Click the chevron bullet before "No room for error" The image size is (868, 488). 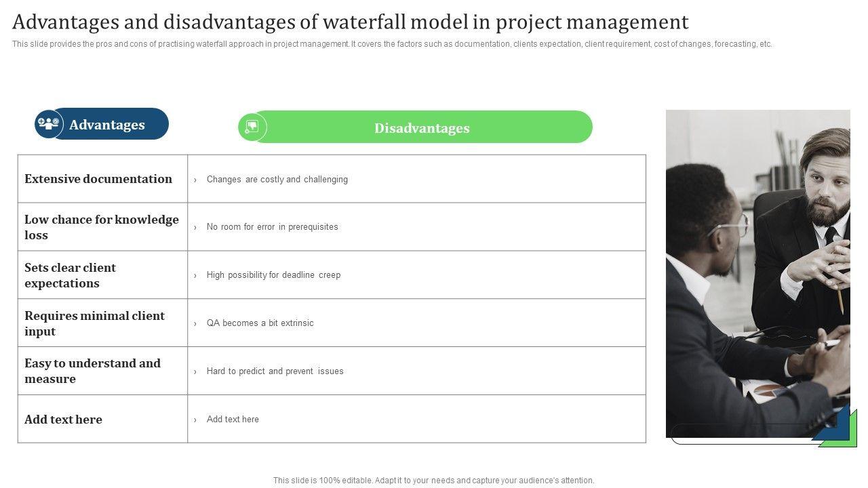[195, 228]
